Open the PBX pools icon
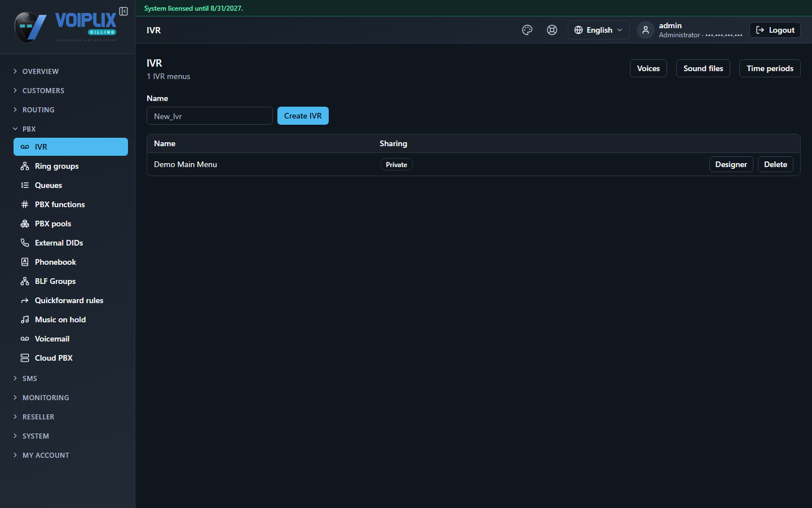 click(25, 224)
